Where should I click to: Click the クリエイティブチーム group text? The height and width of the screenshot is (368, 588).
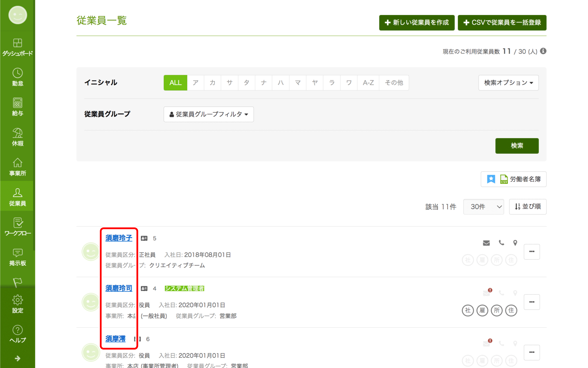coord(177,265)
